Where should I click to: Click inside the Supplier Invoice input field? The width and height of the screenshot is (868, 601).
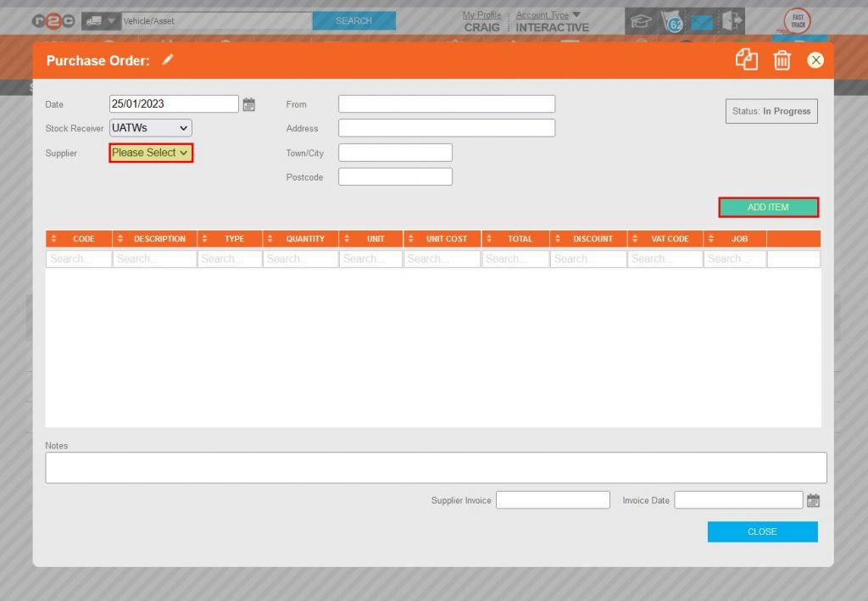553,499
